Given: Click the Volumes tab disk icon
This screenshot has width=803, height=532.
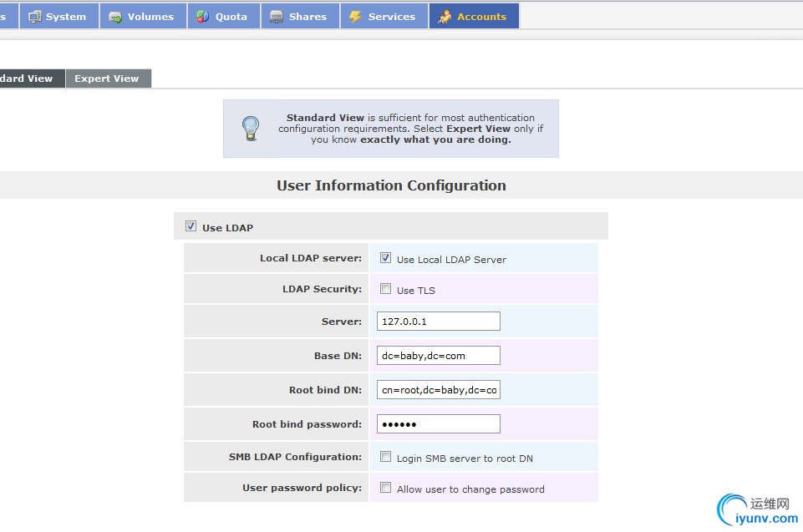Looking at the screenshot, I should (114, 17).
